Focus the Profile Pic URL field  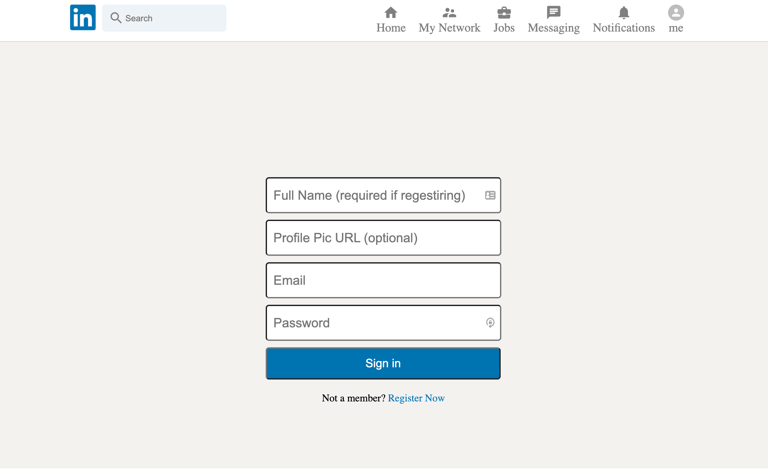383,238
